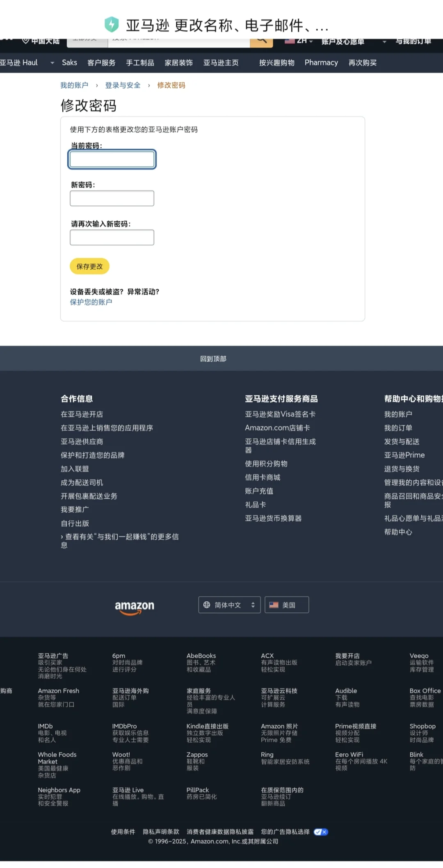Open 亚马逊奖励Visa签名卡 link
This screenshot has height=868, width=443.
coord(280,414)
